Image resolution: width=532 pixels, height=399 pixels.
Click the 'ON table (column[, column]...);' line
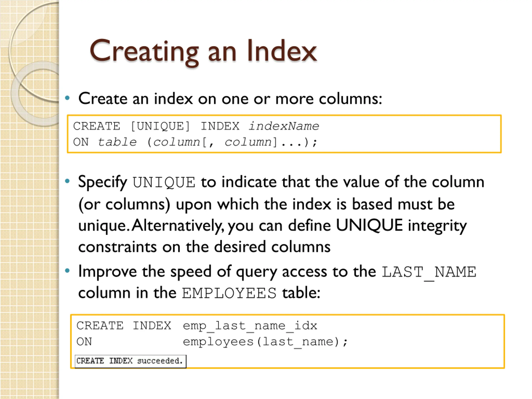coord(195,142)
